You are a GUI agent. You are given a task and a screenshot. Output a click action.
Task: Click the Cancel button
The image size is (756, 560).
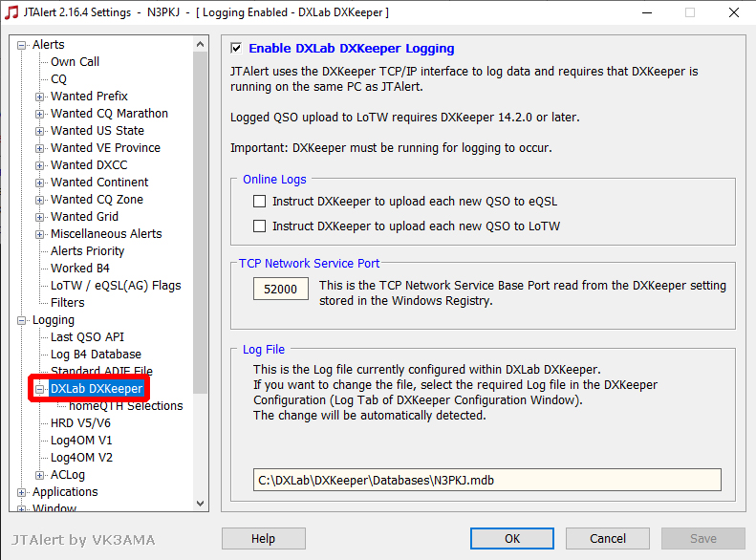point(608,538)
